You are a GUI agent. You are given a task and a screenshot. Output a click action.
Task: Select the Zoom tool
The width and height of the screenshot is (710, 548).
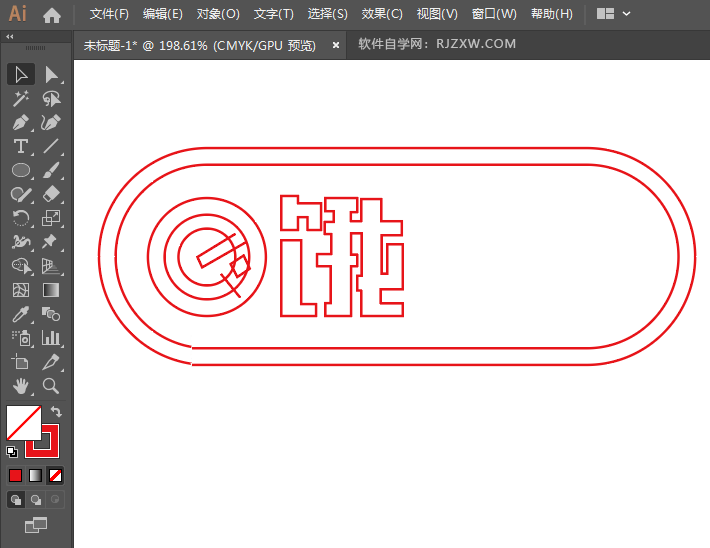click(51, 386)
